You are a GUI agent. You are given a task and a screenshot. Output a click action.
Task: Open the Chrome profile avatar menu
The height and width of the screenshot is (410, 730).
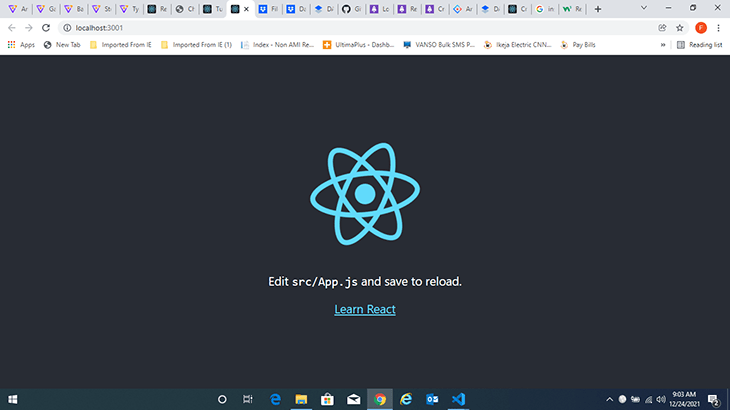point(701,28)
